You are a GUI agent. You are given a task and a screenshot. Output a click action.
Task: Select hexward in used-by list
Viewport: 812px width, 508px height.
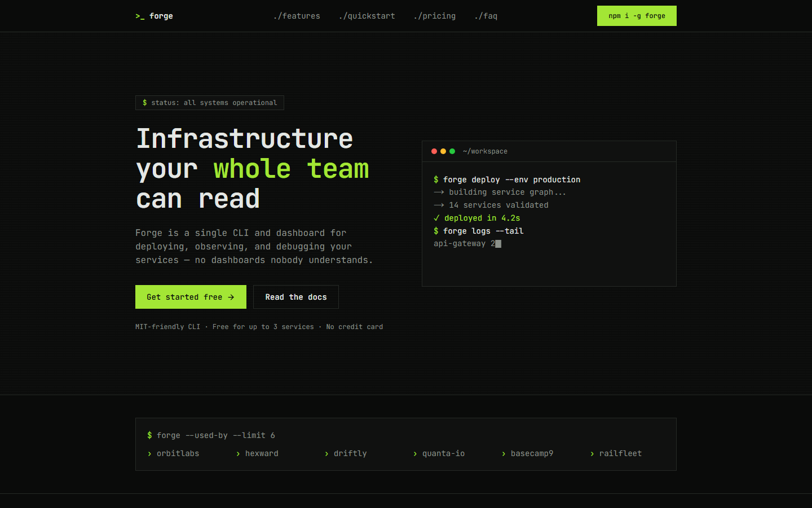pos(257,453)
